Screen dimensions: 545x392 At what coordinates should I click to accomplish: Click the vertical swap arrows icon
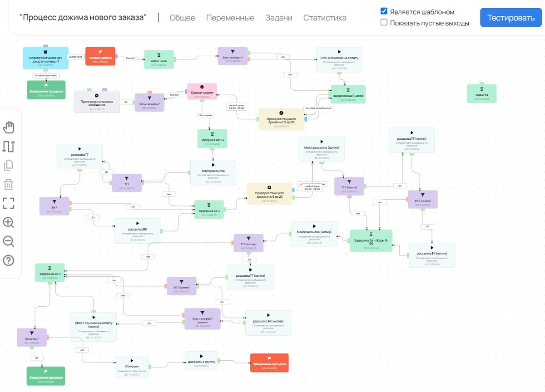pos(9,147)
